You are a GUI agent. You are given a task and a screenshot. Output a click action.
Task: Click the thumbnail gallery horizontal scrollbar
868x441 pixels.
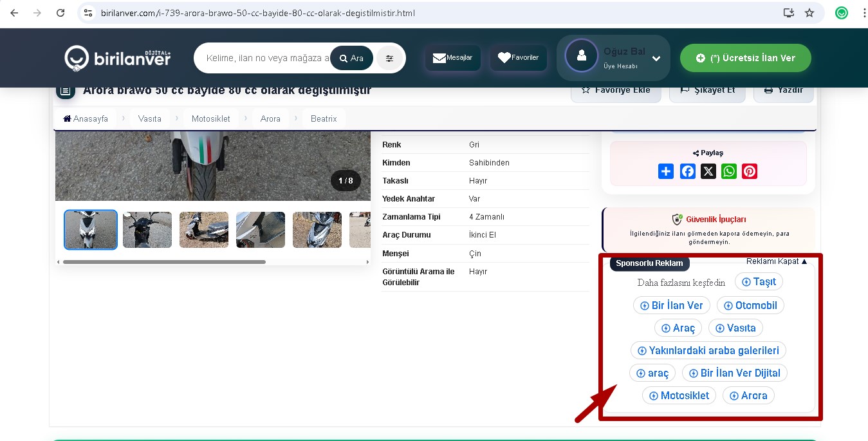coord(164,262)
